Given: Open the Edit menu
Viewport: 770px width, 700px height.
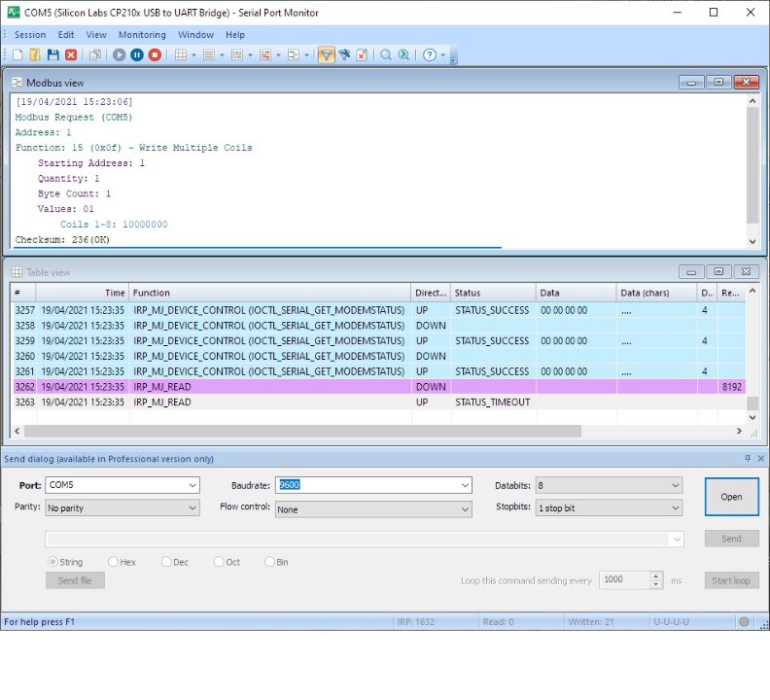Looking at the screenshot, I should click(x=66, y=35).
